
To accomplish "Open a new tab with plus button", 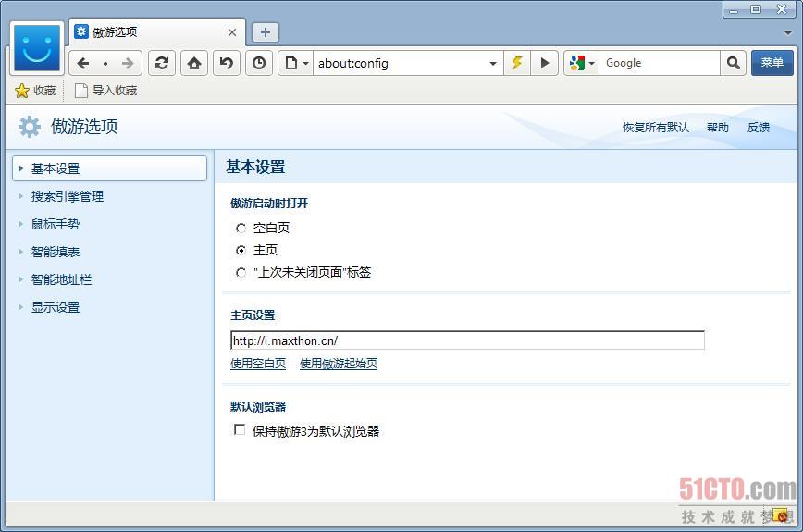I will 266,32.
